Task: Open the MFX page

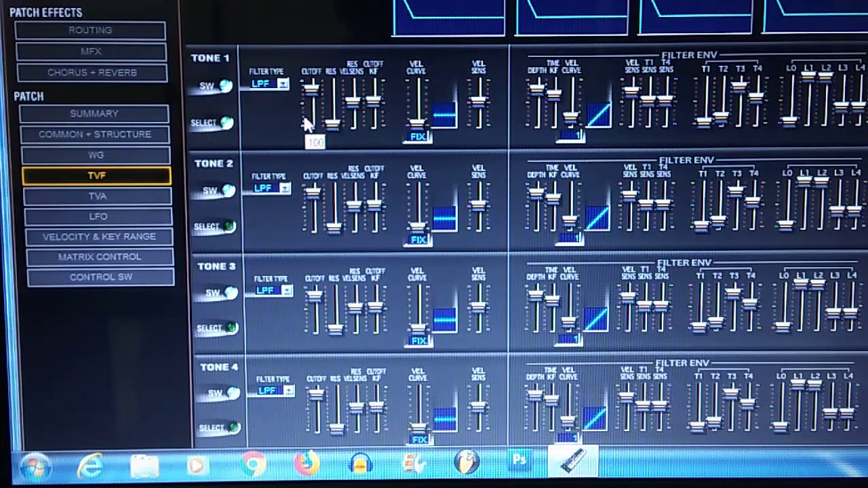Action: tap(90, 52)
